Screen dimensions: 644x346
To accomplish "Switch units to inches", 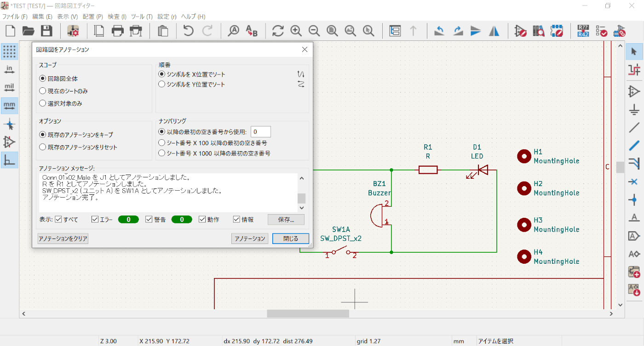I will [x=9, y=69].
